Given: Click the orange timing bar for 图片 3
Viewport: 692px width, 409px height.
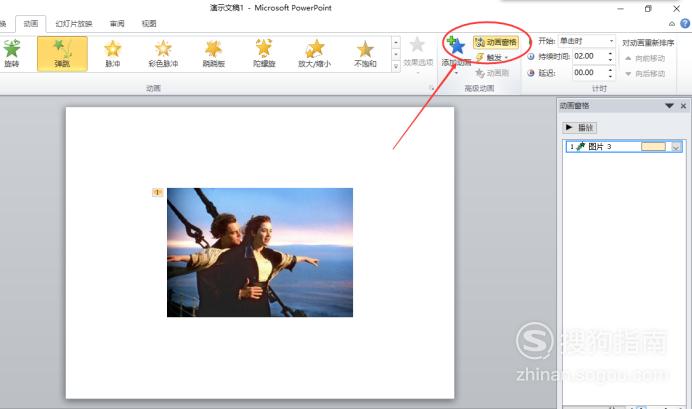Looking at the screenshot, I should pos(653,146).
